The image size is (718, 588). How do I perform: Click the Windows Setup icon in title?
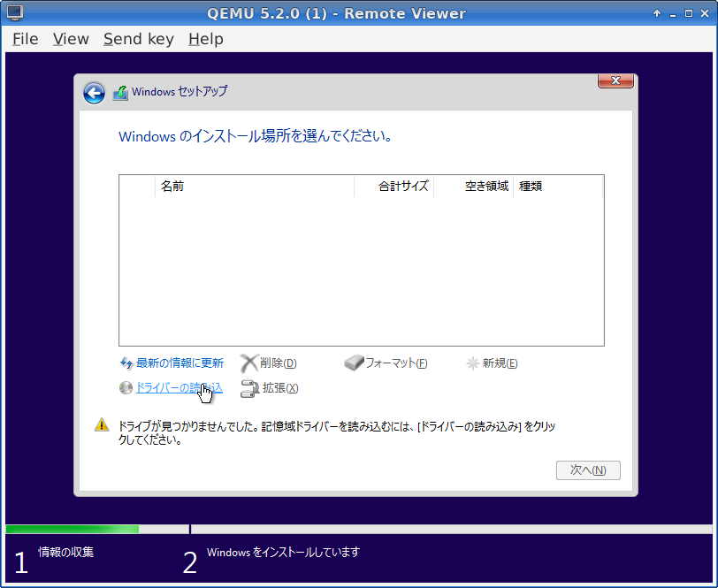pos(120,93)
